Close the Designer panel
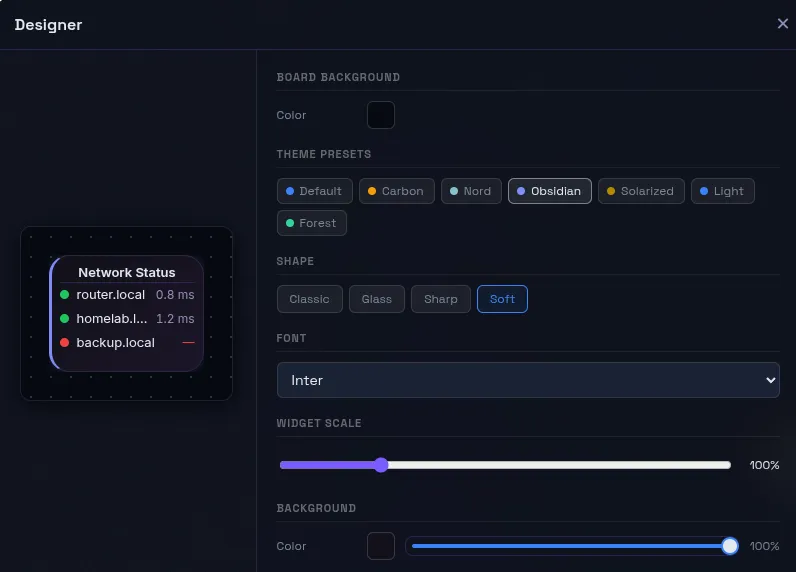The width and height of the screenshot is (796, 572). [x=782, y=24]
